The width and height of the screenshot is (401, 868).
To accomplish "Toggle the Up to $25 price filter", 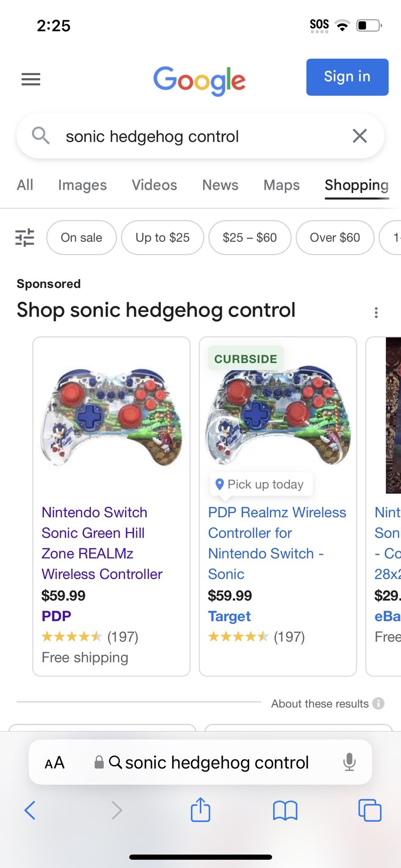I will tap(162, 237).
